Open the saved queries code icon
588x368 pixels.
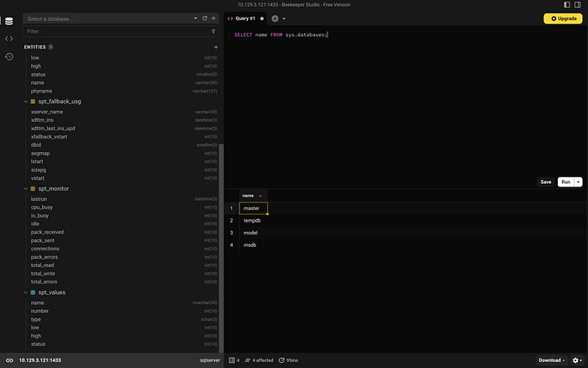point(9,39)
